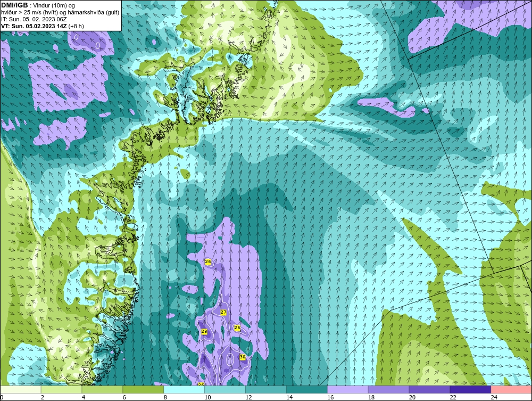The height and width of the screenshot is (401, 532).
Task: Click the legend scale number 2
Action: [x=43, y=398]
